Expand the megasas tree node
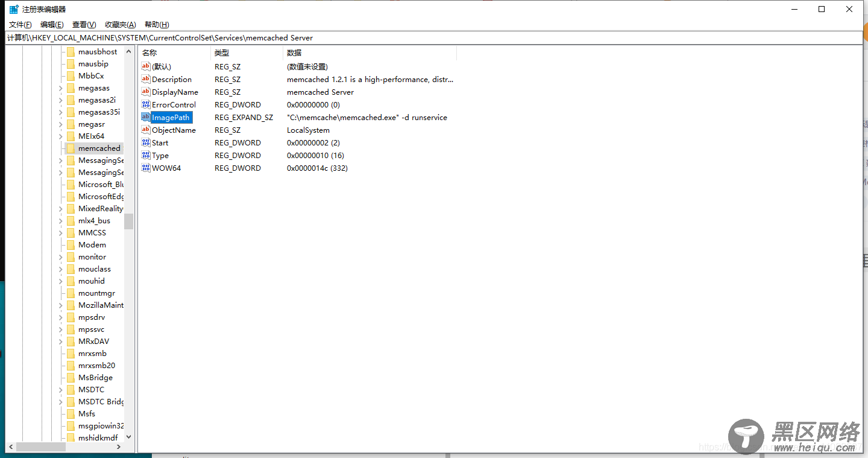 click(x=60, y=88)
